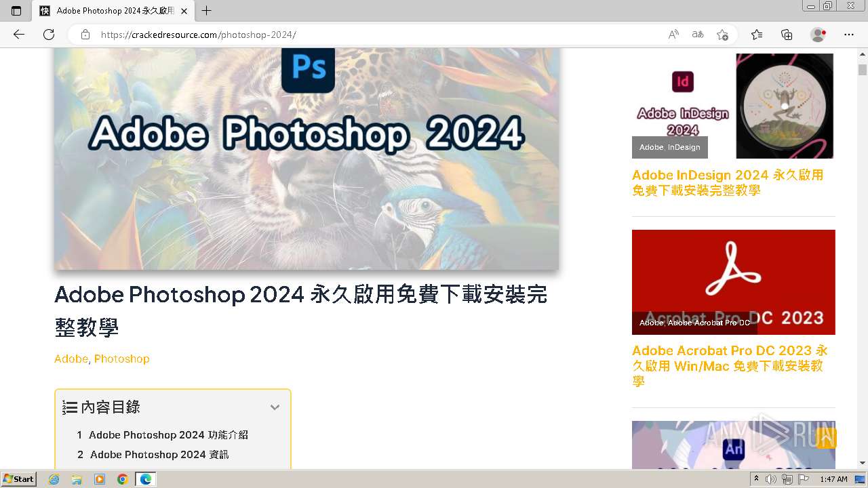Click the scrollbar down arrow
This screenshot has width=868, height=488.
pos(863,463)
